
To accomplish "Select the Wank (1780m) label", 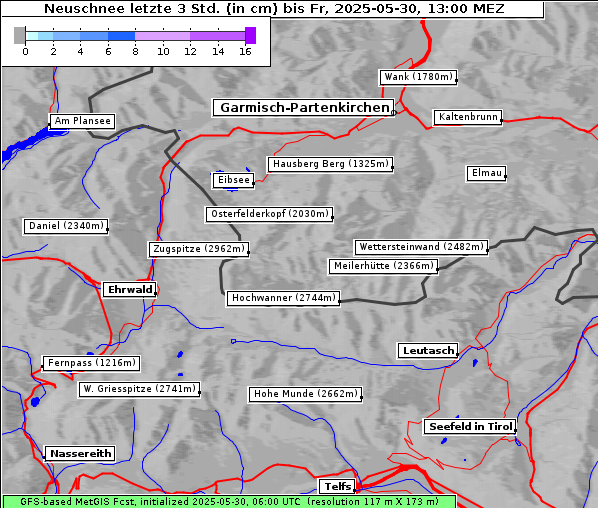I will pyautogui.click(x=418, y=77).
